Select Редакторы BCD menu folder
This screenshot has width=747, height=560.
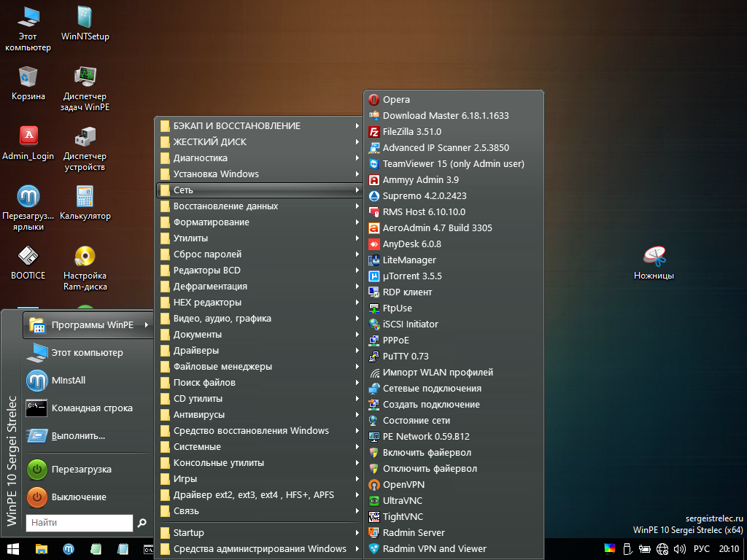pyautogui.click(x=260, y=270)
